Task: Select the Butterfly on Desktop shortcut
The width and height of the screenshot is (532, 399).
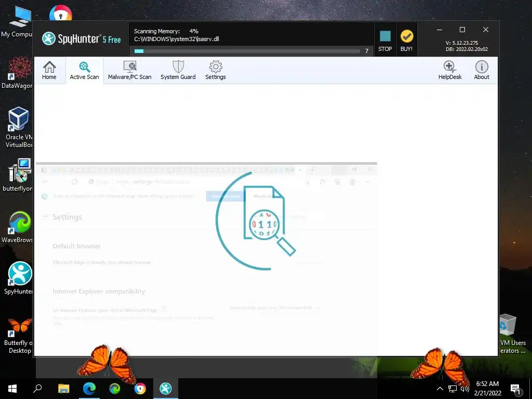Action: [19, 336]
